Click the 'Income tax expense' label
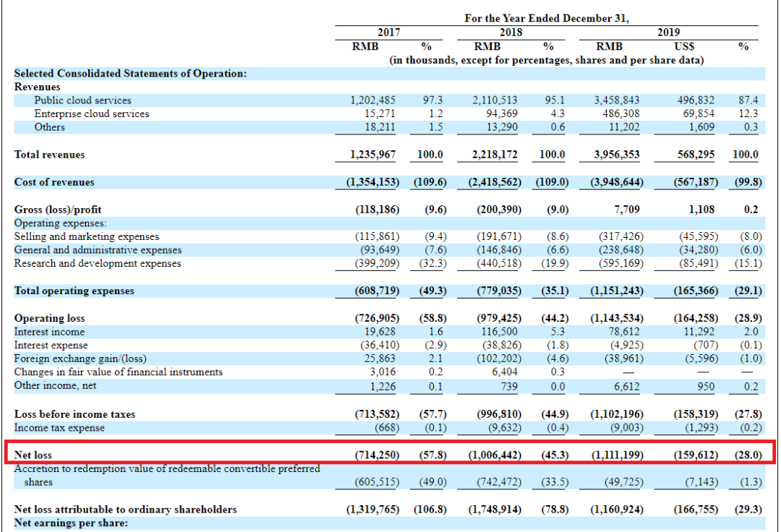The width and height of the screenshot is (781, 532). 59,428
